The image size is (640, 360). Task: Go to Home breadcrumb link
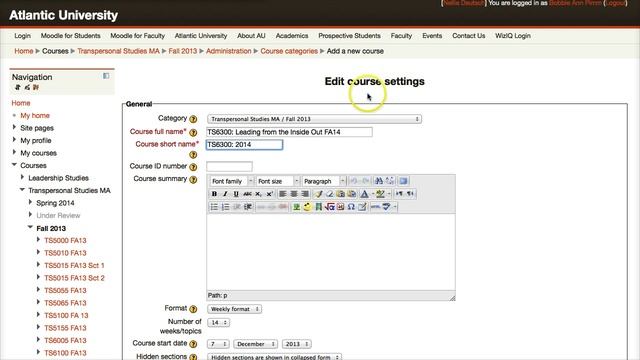coord(24,51)
